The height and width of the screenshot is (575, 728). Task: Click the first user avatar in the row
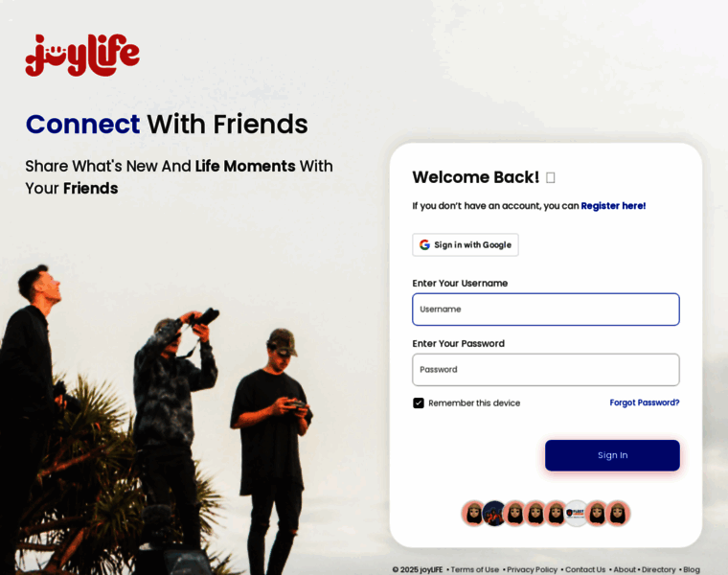pos(473,514)
